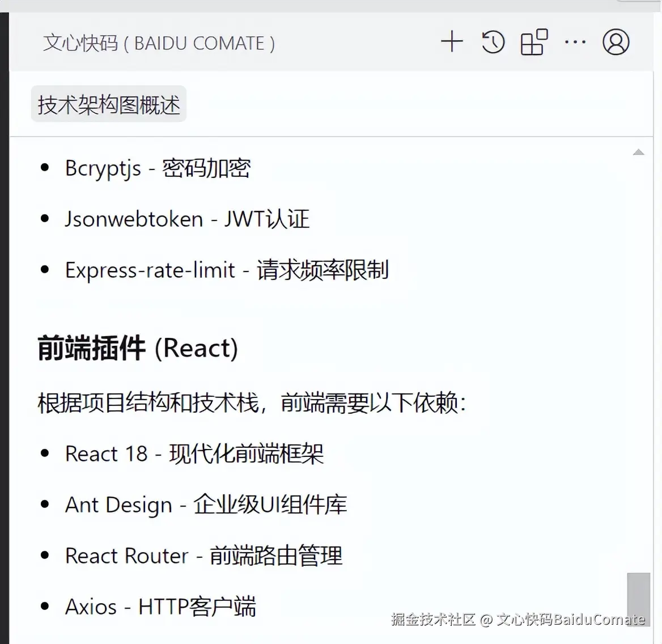Click the 技术架构图概述 prompt chip
This screenshot has width=662, height=644.
pos(108,104)
